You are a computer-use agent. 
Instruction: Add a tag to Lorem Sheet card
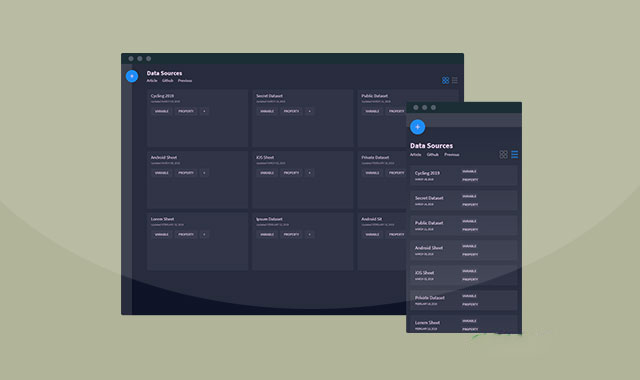click(204, 234)
